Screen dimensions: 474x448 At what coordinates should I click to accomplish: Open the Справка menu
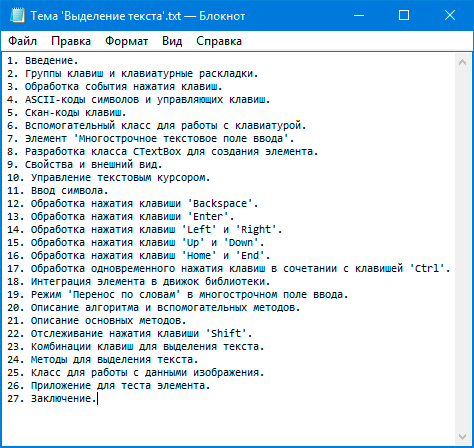coord(219,41)
